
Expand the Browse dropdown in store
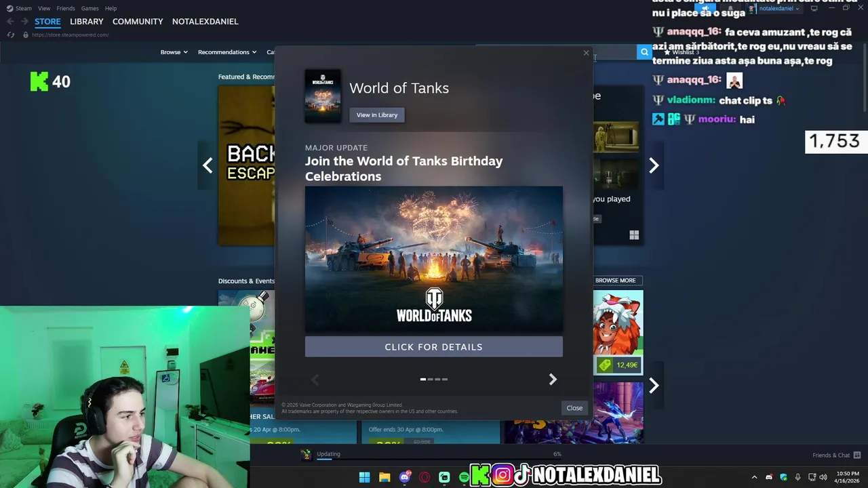pos(174,52)
